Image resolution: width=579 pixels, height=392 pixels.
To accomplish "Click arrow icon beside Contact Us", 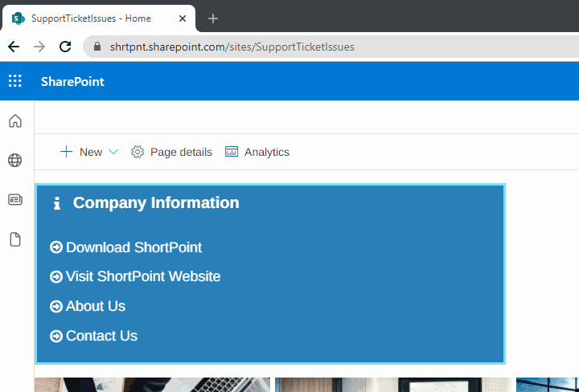I will click(56, 337).
